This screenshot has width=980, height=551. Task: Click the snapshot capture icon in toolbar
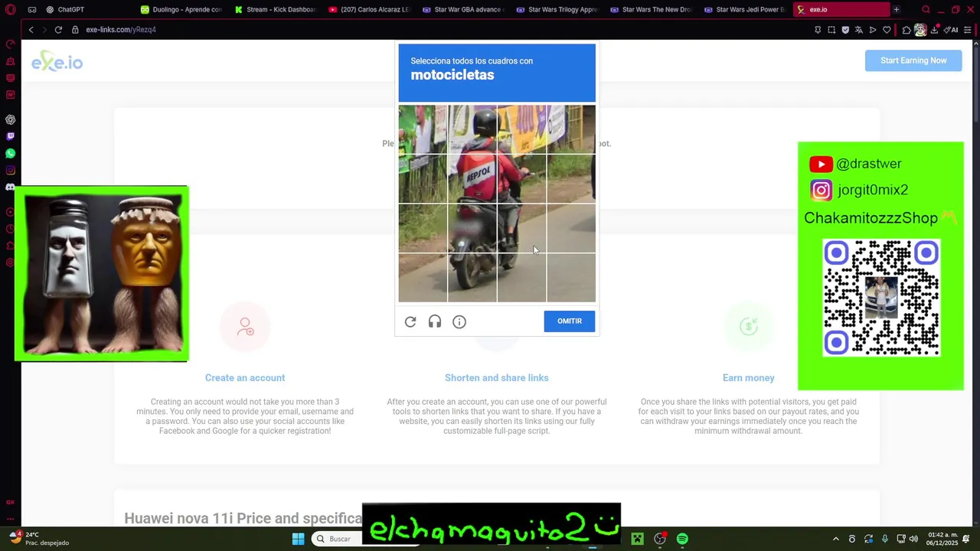831,30
